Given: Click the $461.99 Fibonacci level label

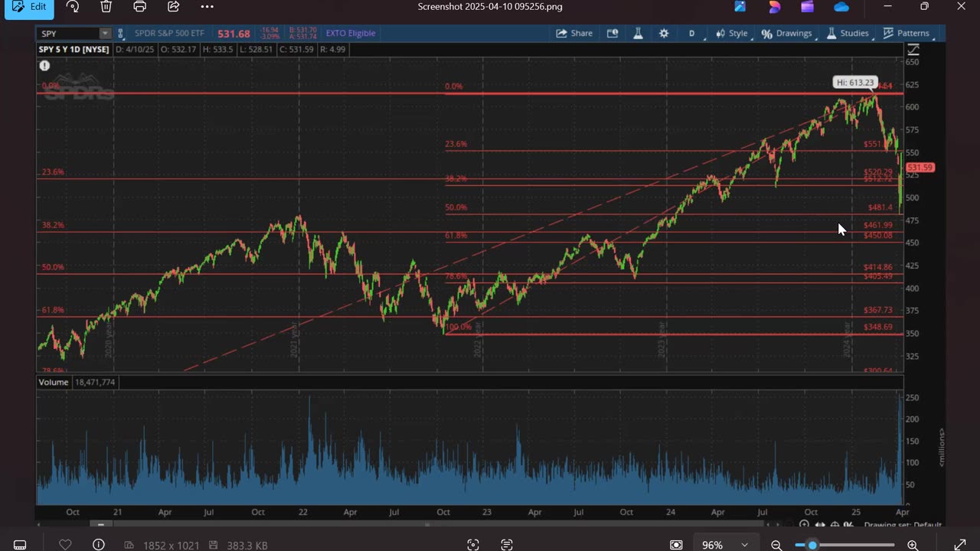Looking at the screenshot, I should pos(878,225).
